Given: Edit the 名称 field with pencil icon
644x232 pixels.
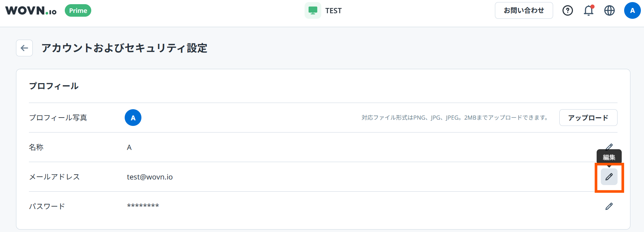Looking at the screenshot, I should click(x=609, y=146).
